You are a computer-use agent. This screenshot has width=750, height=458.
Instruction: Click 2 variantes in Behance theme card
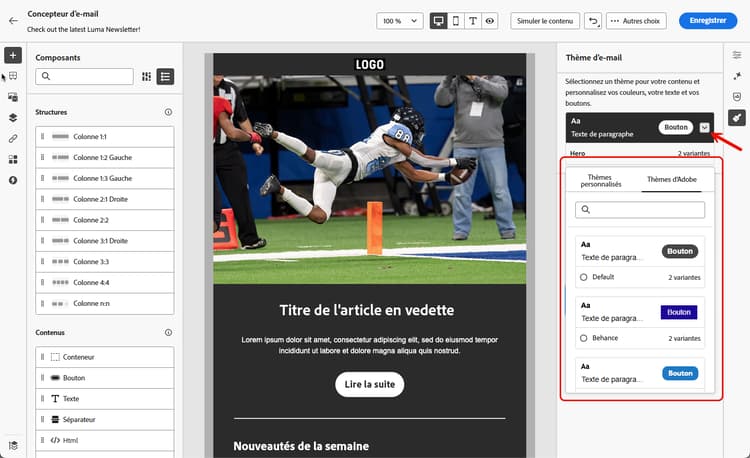click(684, 338)
